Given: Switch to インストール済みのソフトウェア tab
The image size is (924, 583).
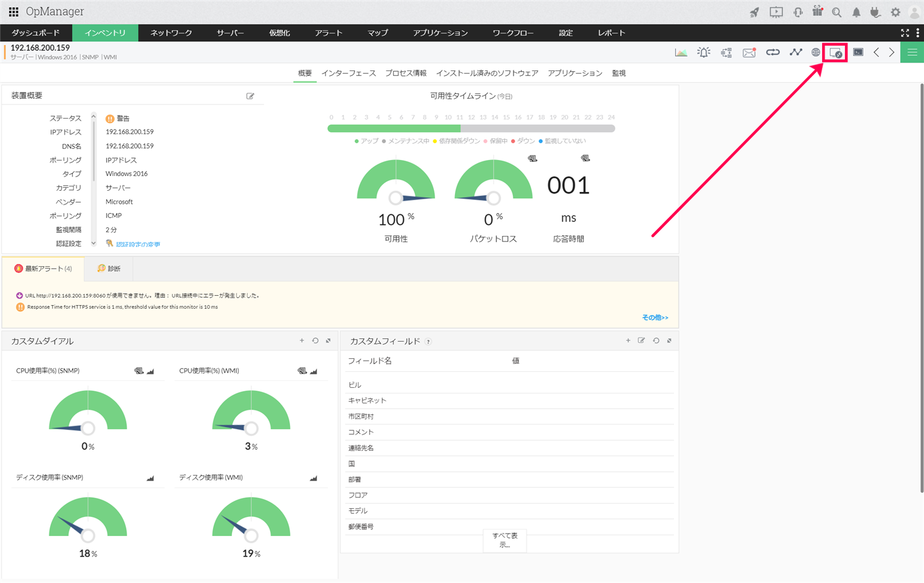Looking at the screenshot, I should [x=487, y=73].
